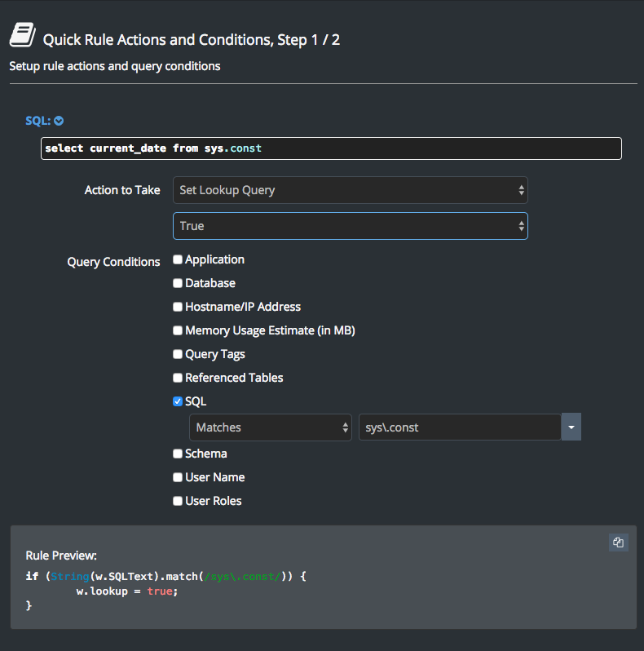The width and height of the screenshot is (644, 651).
Task: Open the Matches operator dropdown
Action: (x=270, y=427)
